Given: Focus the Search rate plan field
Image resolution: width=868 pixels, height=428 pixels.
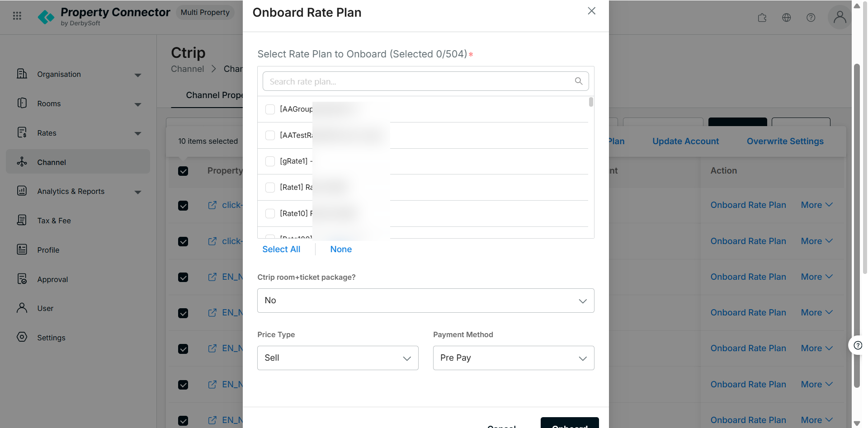Looking at the screenshot, I should tap(425, 81).
